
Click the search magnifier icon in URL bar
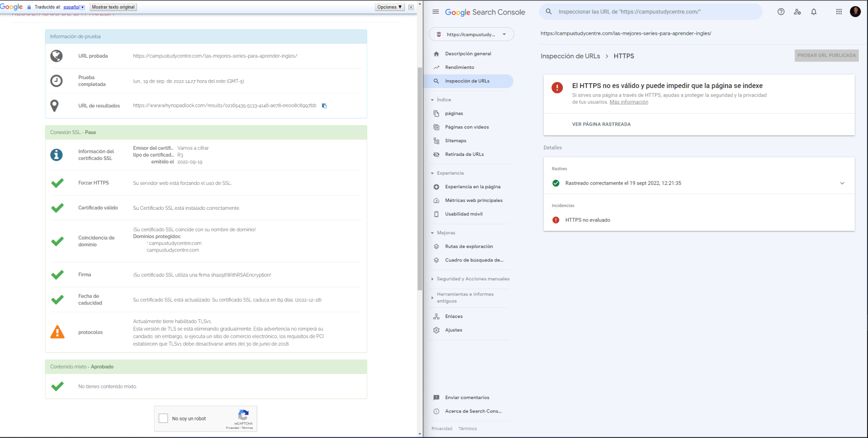coord(548,12)
